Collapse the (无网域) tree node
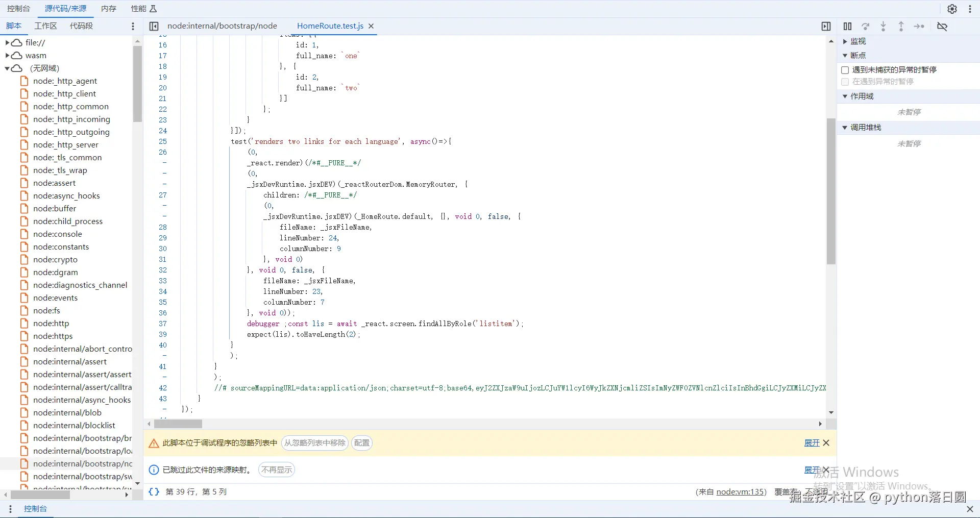 pos(8,68)
